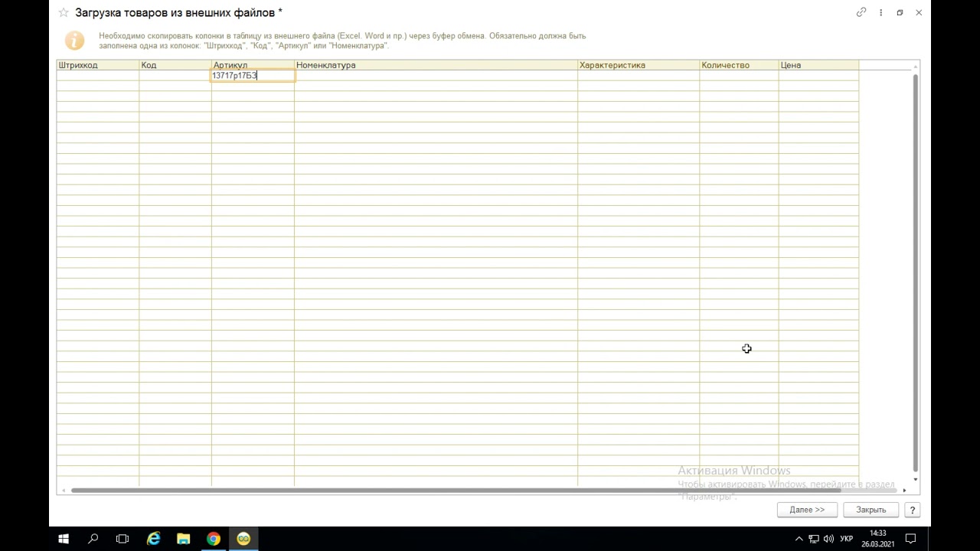The image size is (980, 551).
Task: Open the volume control tray icon
Action: coord(828,539)
